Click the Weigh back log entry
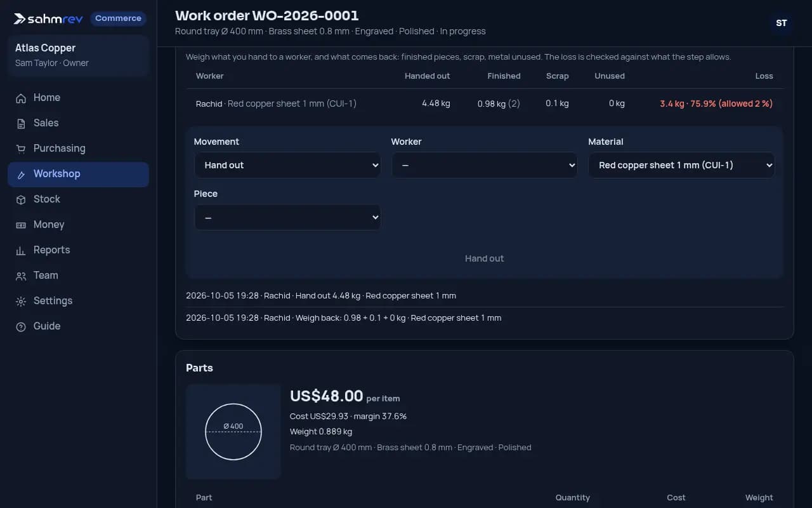The height and width of the screenshot is (508, 812). tap(343, 318)
